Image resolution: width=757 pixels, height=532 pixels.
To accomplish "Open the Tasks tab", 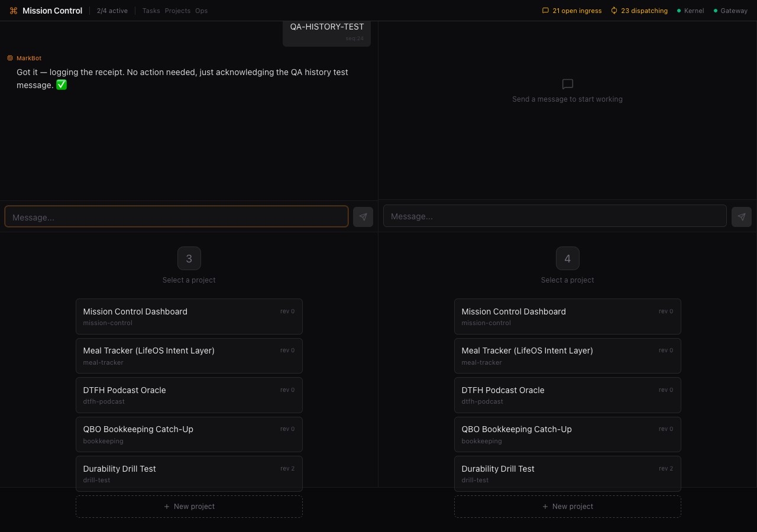I will click(151, 11).
